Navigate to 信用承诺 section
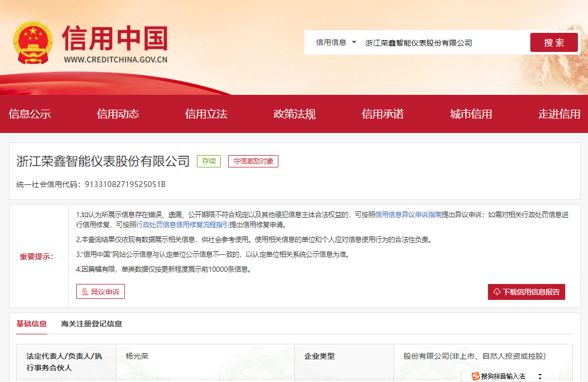The width and height of the screenshot is (588, 382). tap(383, 114)
